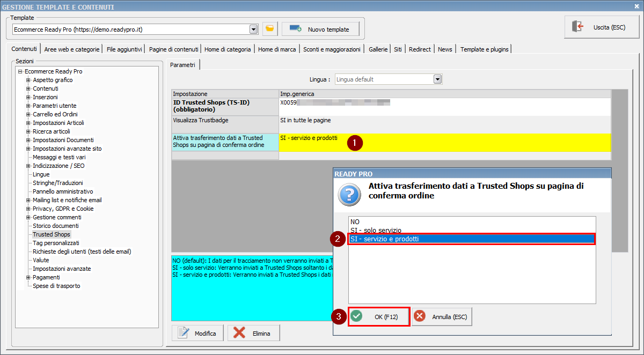Image resolution: width=644 pixels, height=355 pixels.
Task: Expand the Inserzioni tree node
Action: pyautogui.click(x=28, y=97)
